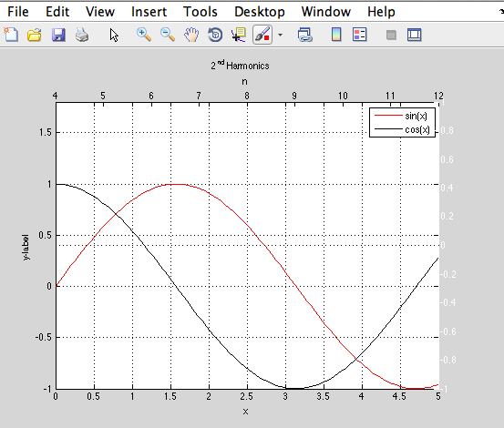Print the figure using the printer icon
This screenshot has height=428, width=504.
coord(82,35)
